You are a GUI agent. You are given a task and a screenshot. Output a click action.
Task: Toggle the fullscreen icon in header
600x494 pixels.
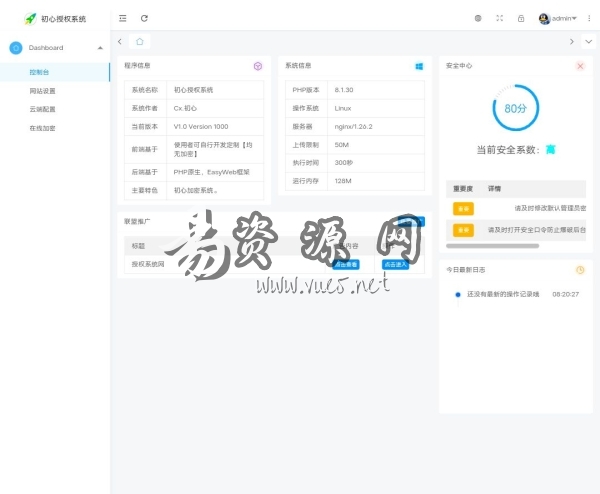[499, 18]
